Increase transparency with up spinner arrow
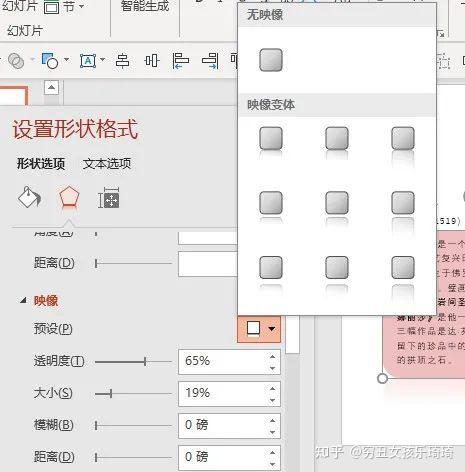This screenshot has height=472, width=465. pos(273,356)
